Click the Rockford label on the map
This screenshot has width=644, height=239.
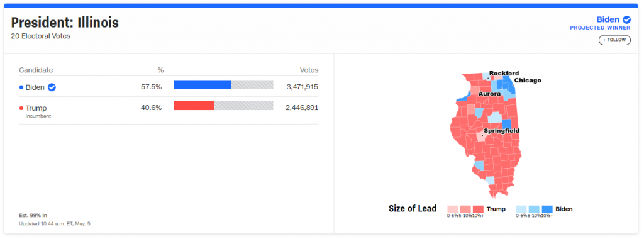(x=504, y=73)
